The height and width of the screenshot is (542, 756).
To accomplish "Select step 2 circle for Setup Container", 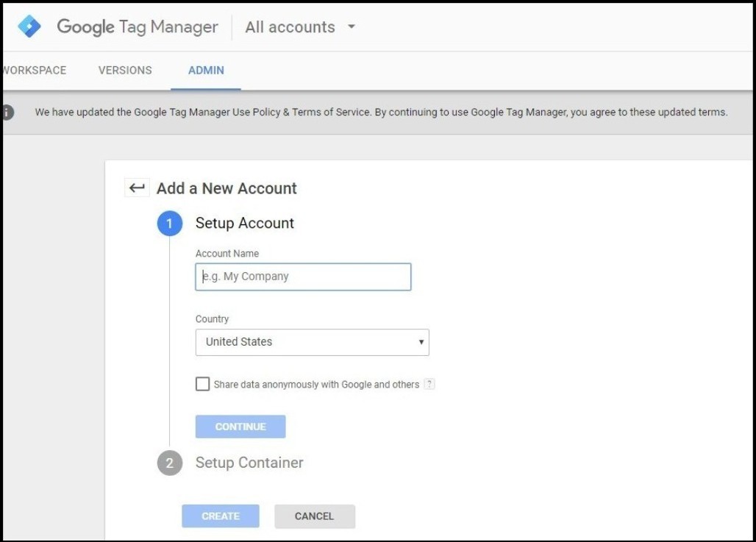I will 170,463.
